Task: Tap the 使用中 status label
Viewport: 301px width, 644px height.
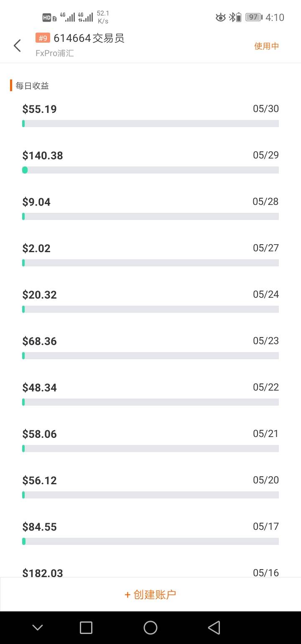Action: click(x=266, y=46)
